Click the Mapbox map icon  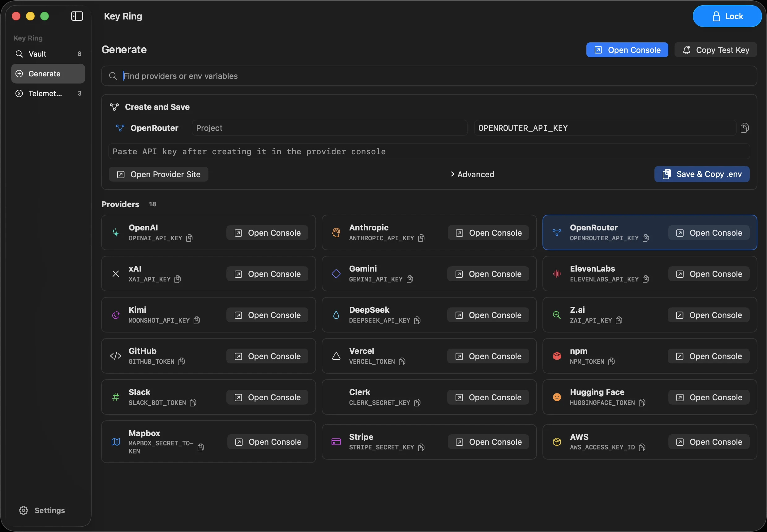pyautogui.click(x=116, y=442)
